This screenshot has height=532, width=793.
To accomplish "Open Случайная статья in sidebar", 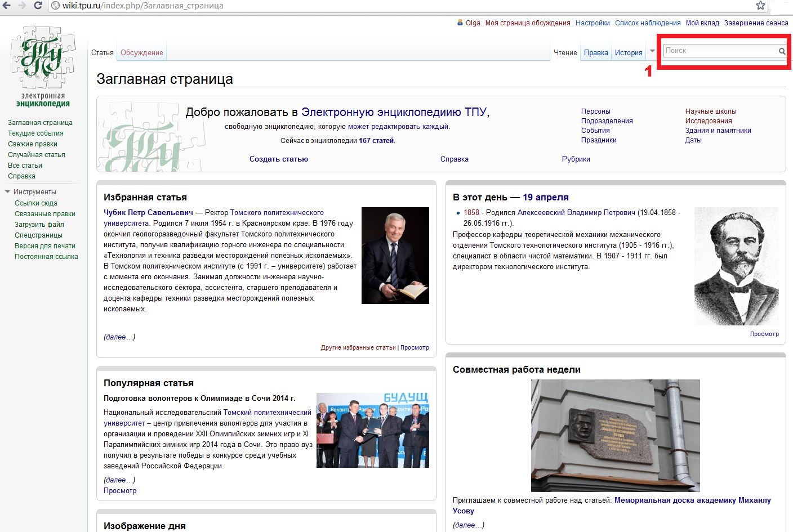I will point(37,155).
